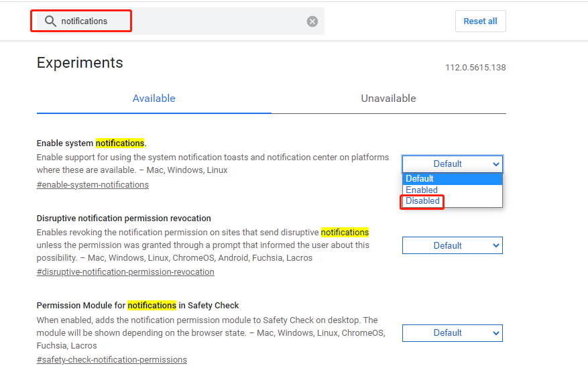Switch to the Available tab
588x368 pixels.
154,99
